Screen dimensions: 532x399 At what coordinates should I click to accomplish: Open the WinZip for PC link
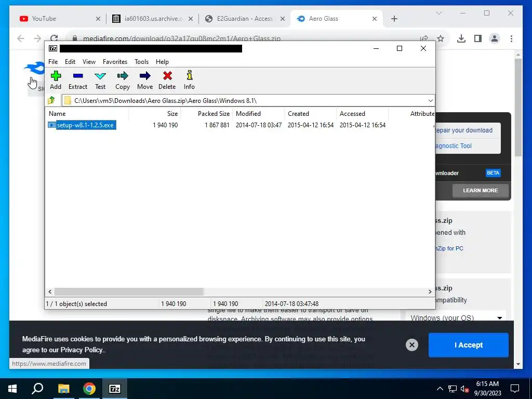tap(449, 248)
